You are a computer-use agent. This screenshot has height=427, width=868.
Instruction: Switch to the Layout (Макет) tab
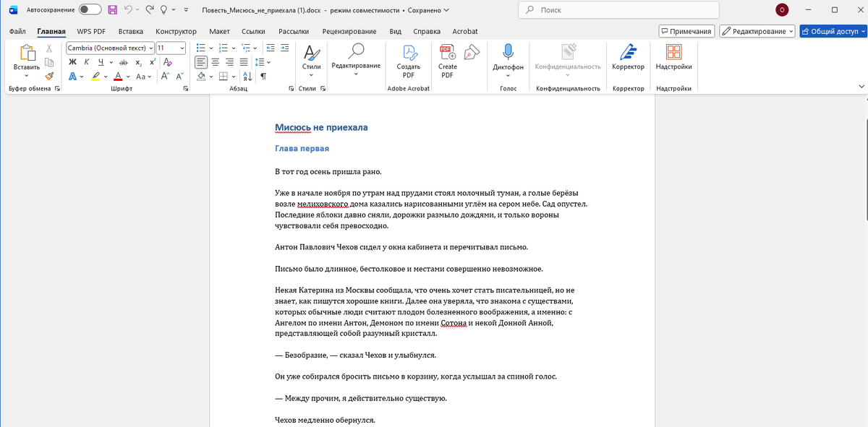219,31
